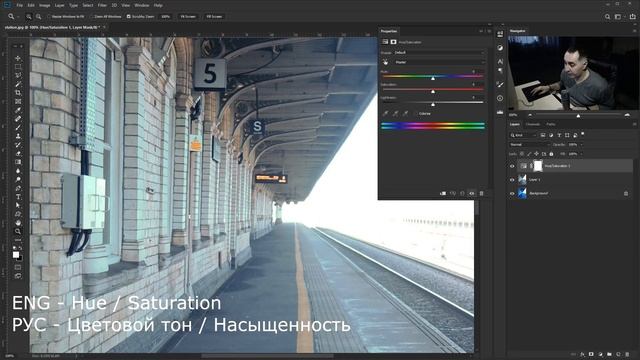This screenshot has height=360, width=640.
Task: Toggle Resize Windows to Fit checkbox
Action: coord(49,17)
